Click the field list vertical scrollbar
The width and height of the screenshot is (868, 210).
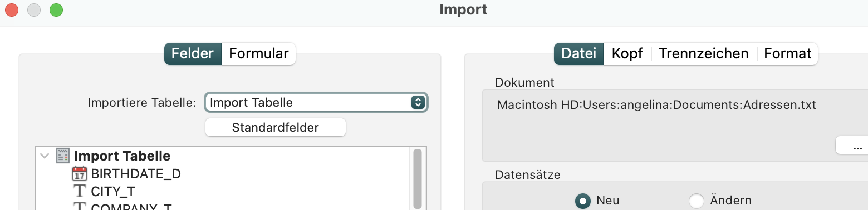click(418, 178)
